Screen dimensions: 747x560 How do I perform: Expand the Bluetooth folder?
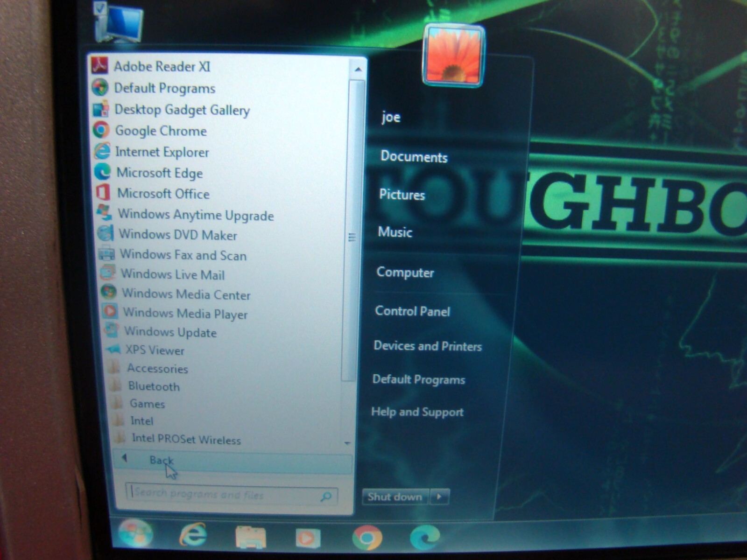click(x=145, y=386)
